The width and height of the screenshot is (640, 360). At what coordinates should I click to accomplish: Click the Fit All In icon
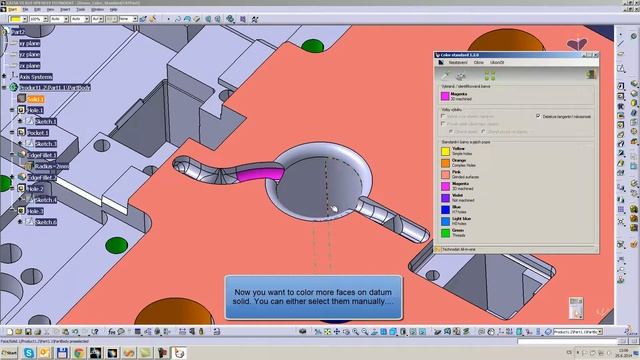point(327,332)
